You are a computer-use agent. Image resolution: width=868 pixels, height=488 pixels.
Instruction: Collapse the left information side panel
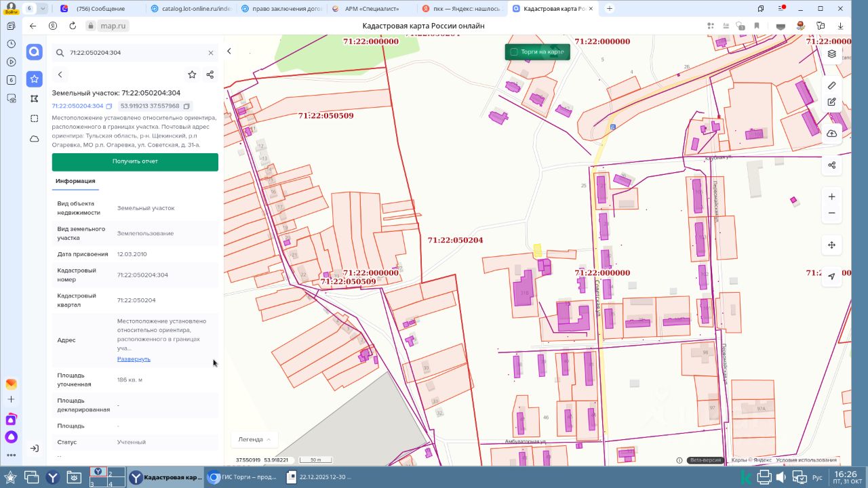click(229, 52)
